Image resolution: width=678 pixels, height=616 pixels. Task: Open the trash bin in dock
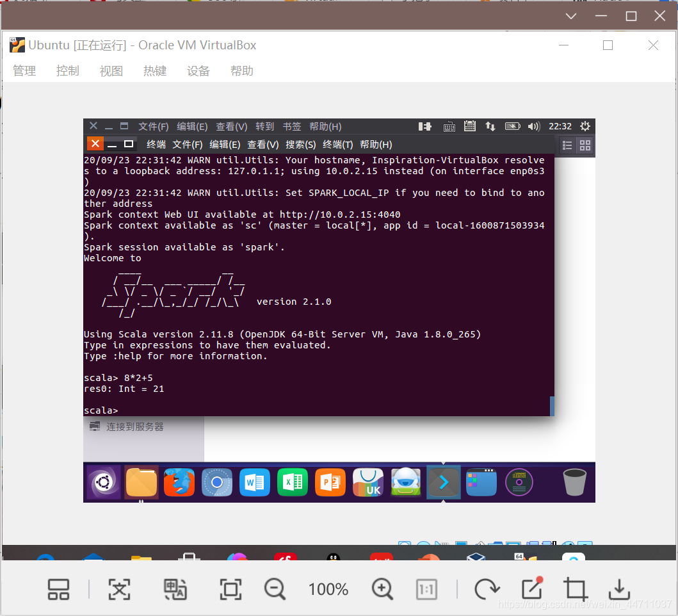575,482
